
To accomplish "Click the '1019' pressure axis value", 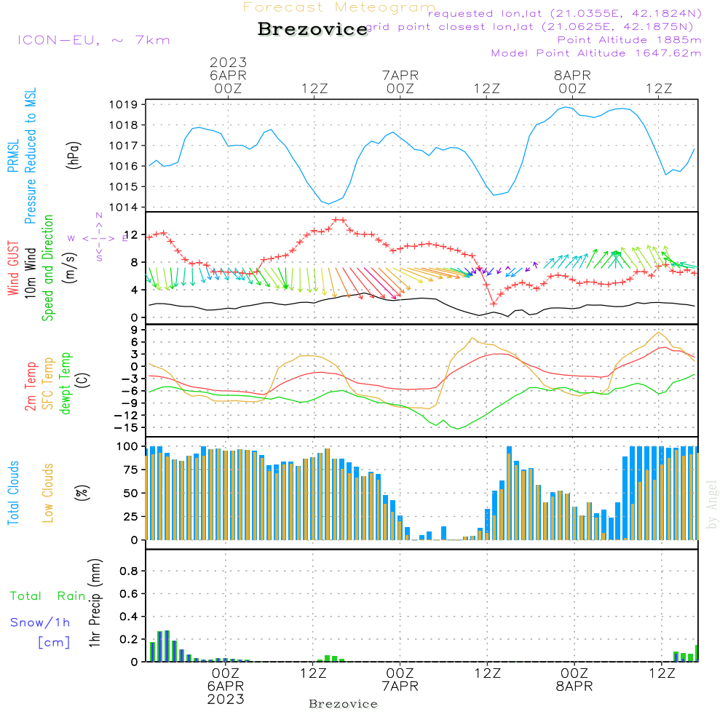I will click(x=124, y=104).
